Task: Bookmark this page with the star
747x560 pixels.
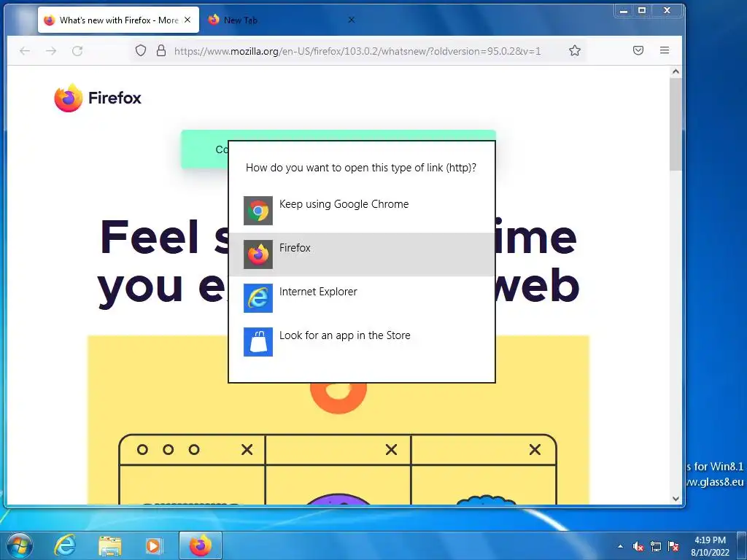Action: point(575,50)
